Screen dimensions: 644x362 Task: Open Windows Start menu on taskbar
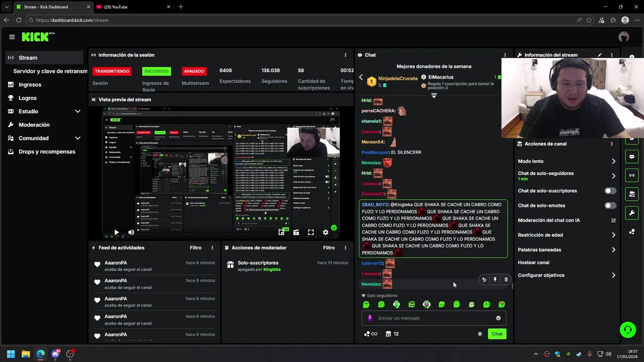pos(11,354)
